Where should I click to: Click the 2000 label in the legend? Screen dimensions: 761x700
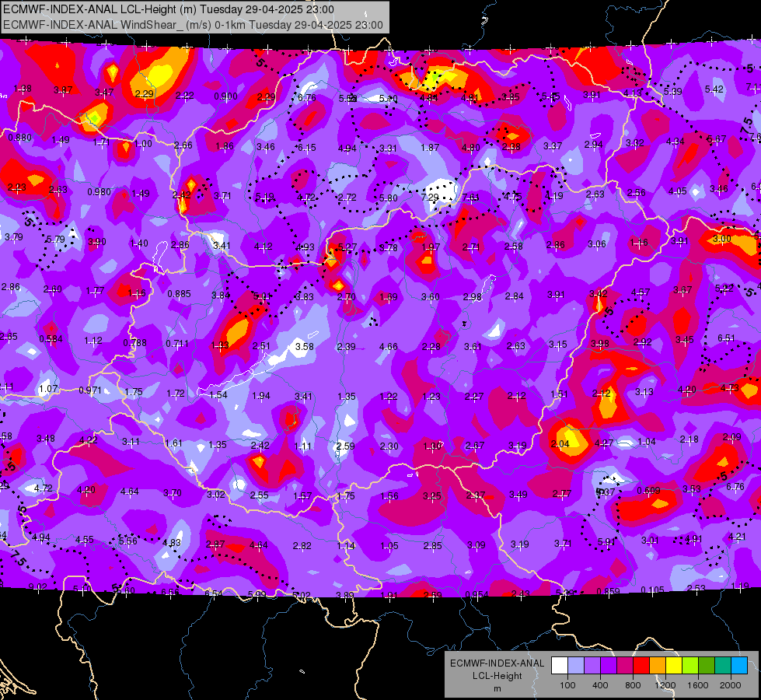click(731, 685)
